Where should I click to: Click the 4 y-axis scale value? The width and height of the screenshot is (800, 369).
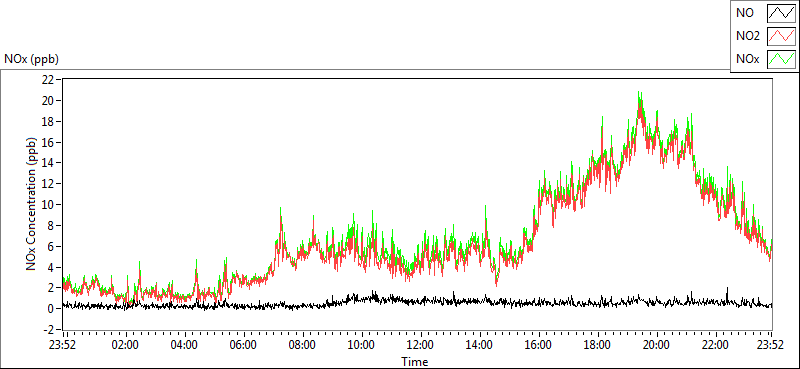52,267
